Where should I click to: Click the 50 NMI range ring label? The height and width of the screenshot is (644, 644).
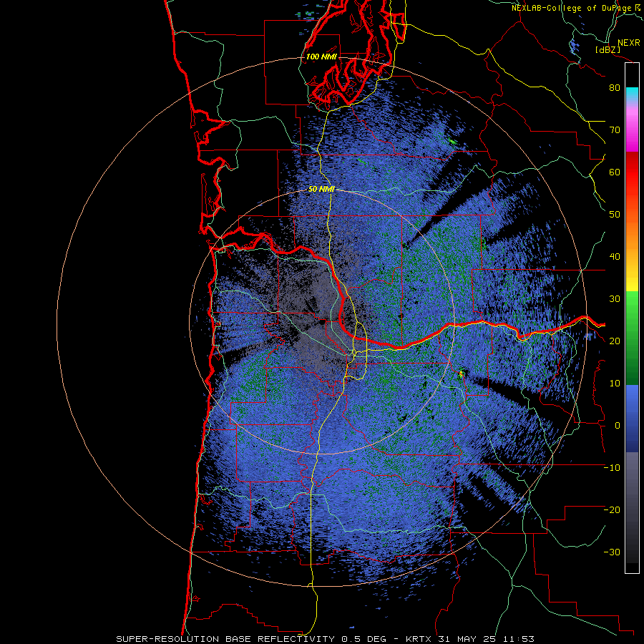point(321,190)
